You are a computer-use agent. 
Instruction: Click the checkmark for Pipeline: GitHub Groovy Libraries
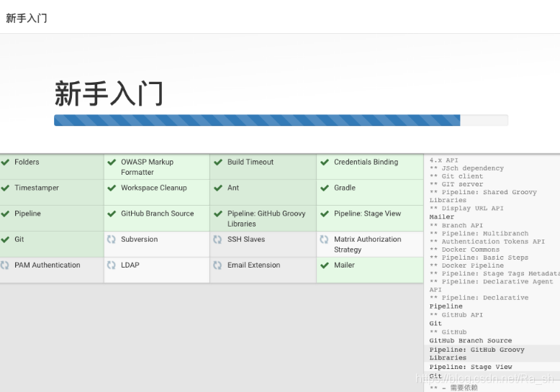[218, 214]
